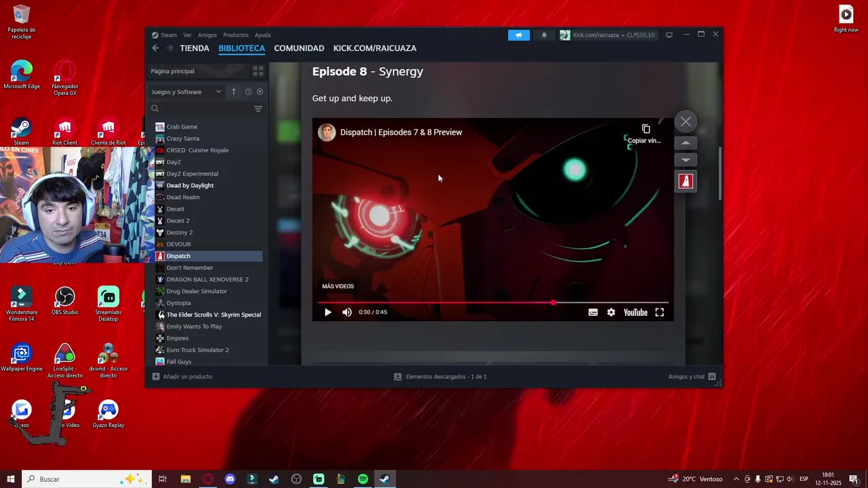Image resolution: width=868 pixels, height=488 pixels.
Task: Open Opera GX from the taskbar
Action: pos(208,479)
